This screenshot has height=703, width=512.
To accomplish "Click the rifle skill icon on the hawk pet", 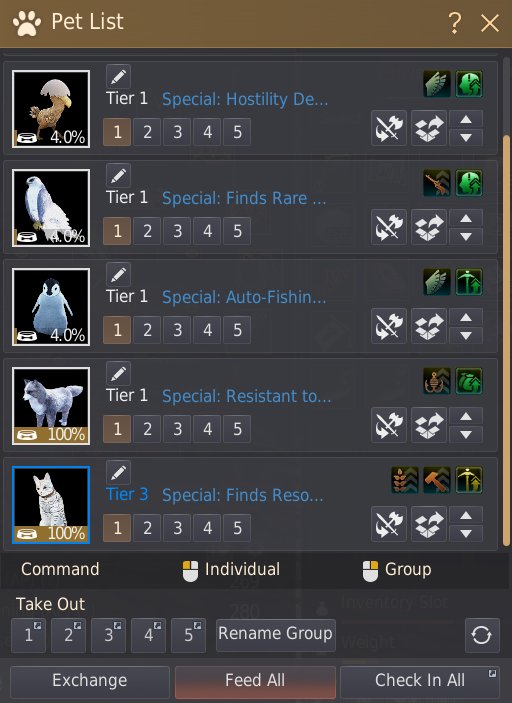I will (x=437, y=182).
